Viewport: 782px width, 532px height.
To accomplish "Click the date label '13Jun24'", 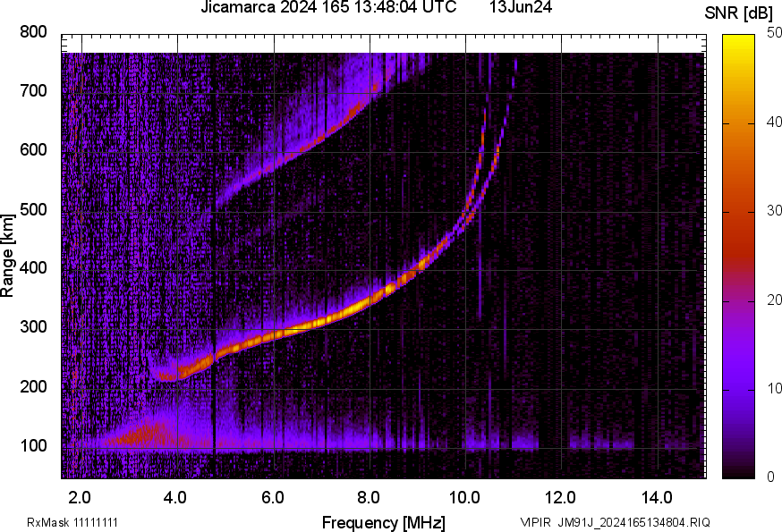I will (x=520, y=7).
